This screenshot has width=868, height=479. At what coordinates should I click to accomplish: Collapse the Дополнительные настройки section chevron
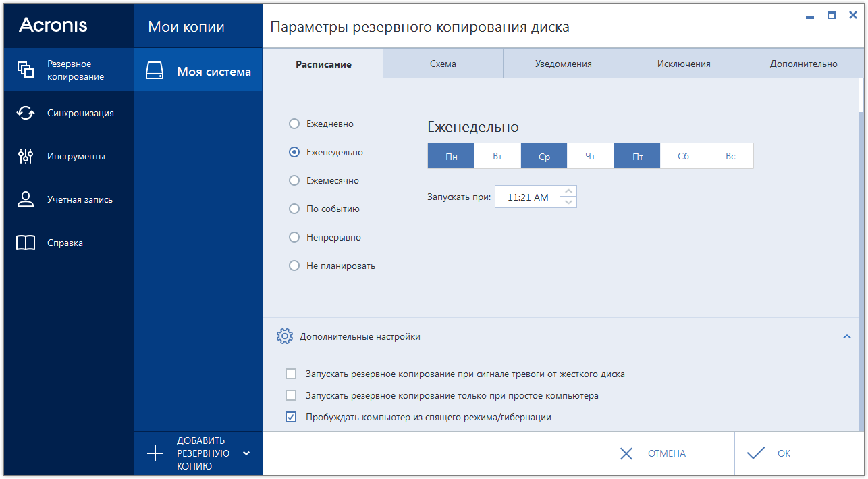pyautogui.click(x=847, y=336)
